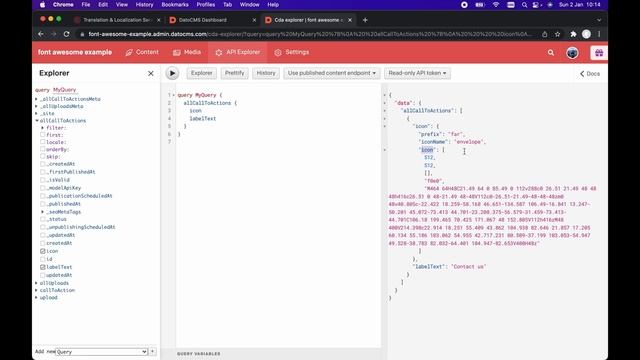Share this page from address bar
640x360 pixels.
[544, 34]
